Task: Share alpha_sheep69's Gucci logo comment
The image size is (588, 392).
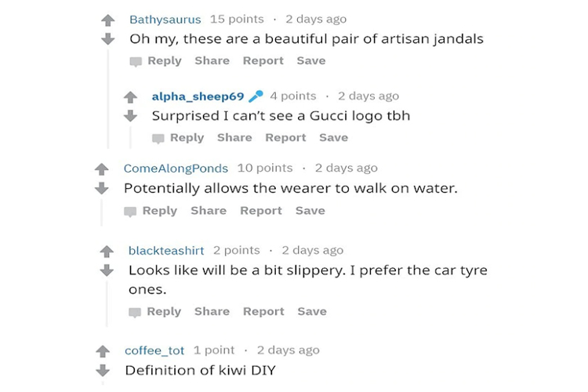Action: coord(234,137)
